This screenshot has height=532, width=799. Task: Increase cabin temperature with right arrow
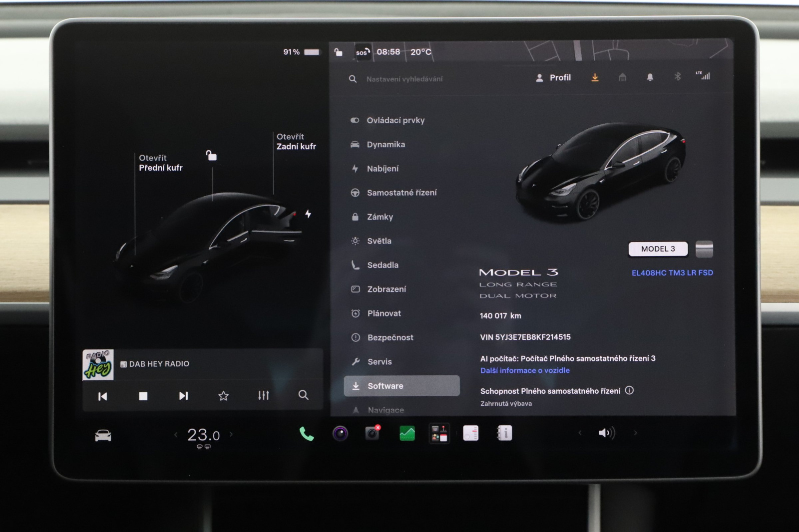[x=231, y=434]
